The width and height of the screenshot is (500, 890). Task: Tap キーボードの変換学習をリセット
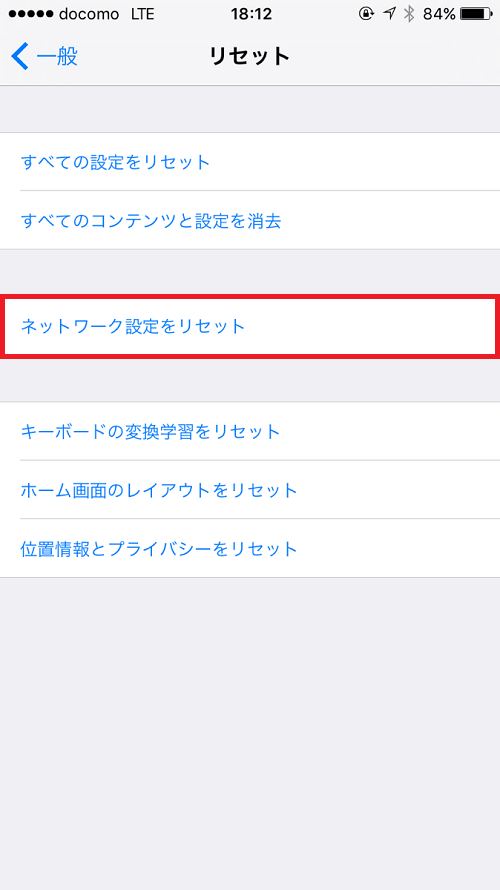250,431
